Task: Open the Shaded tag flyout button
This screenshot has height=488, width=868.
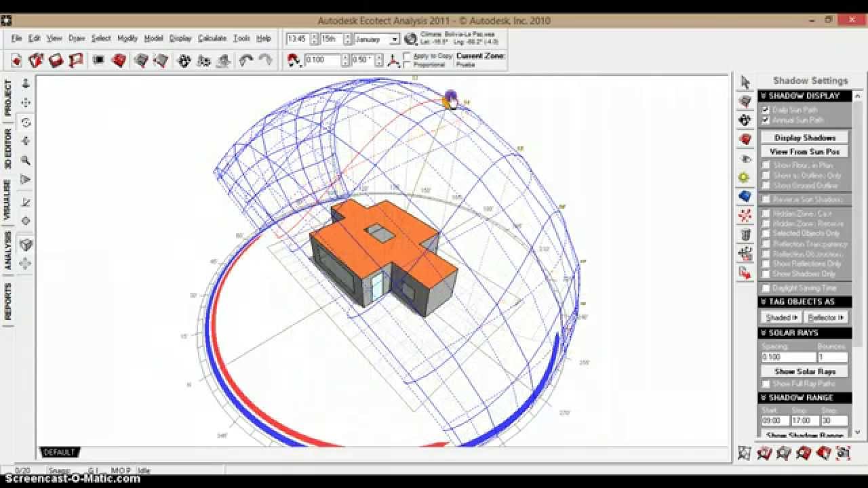Action: 781,317
